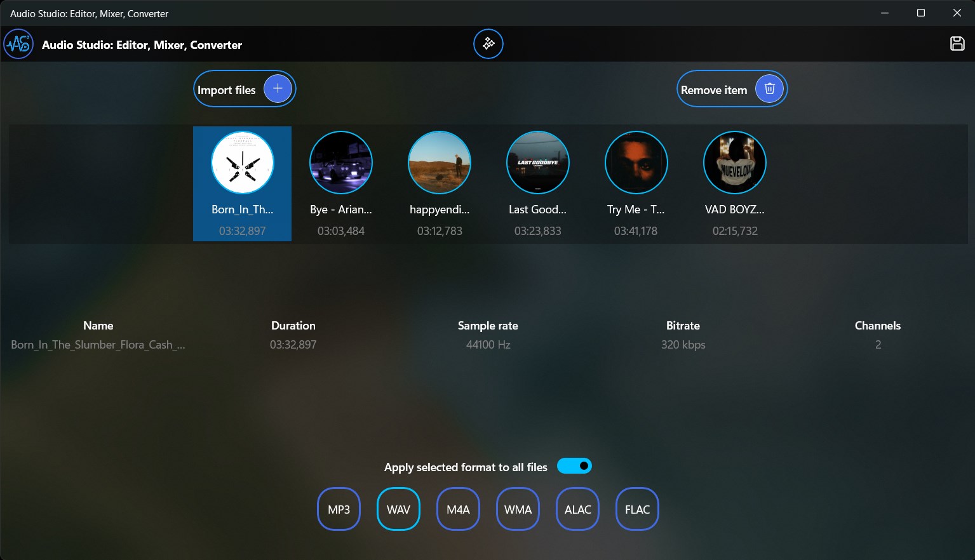
Task: Select the ALAC format icon
Action: pyautogui.click(x=577, y=509)
